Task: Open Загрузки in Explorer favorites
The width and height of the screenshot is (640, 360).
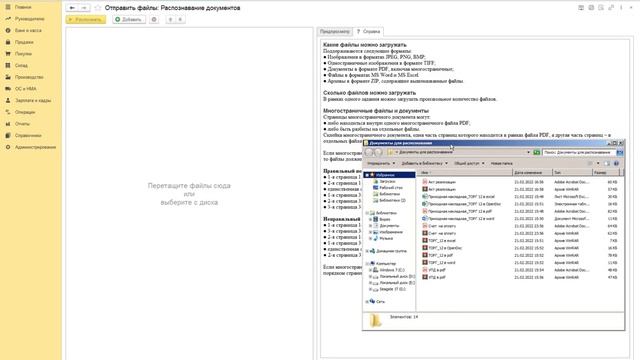Action: pyautogui.click(x=387, y=181)
